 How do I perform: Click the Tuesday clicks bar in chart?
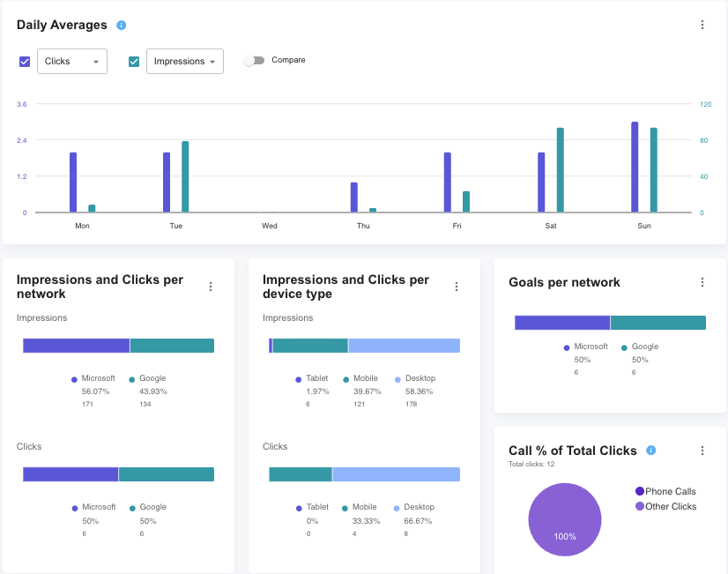[167, 183]
